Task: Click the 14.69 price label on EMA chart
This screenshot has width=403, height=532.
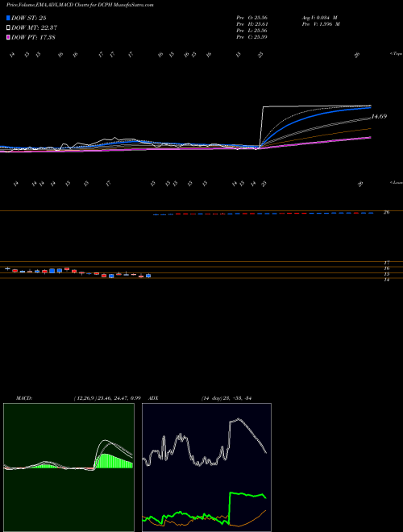Action: (379, 116)
